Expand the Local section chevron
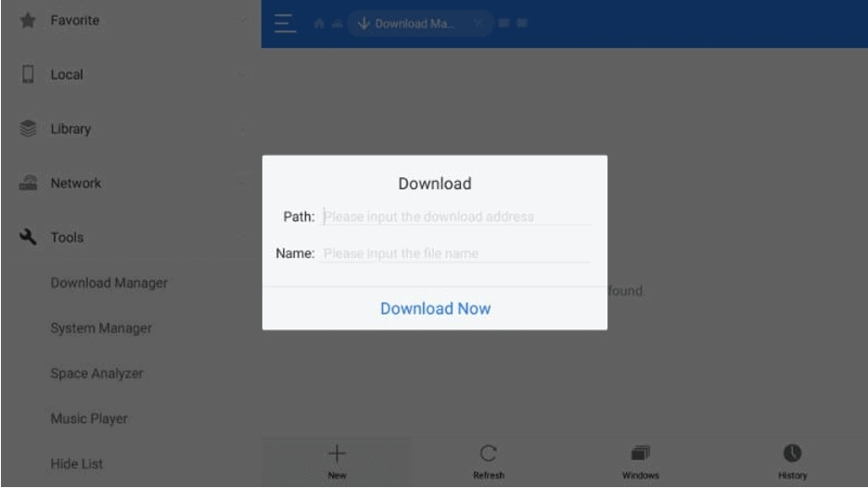868x488 pixels. tap(243, 74)
